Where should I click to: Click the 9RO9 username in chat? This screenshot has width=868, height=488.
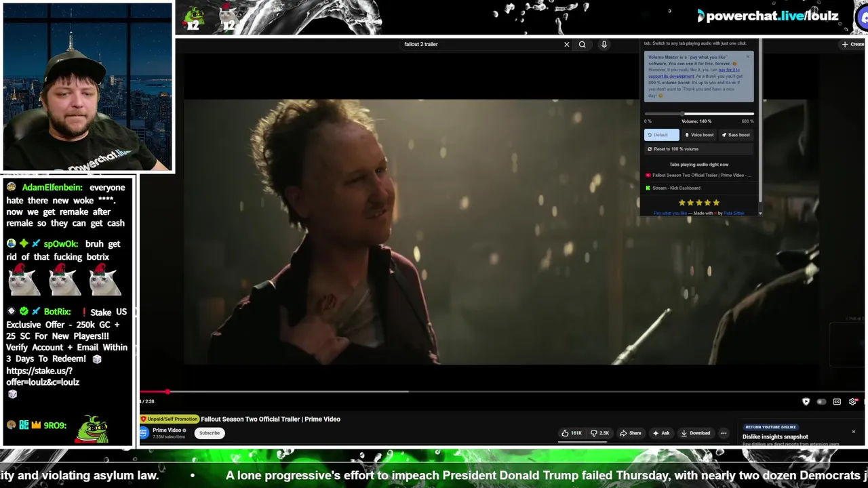(x=55, y=426)
